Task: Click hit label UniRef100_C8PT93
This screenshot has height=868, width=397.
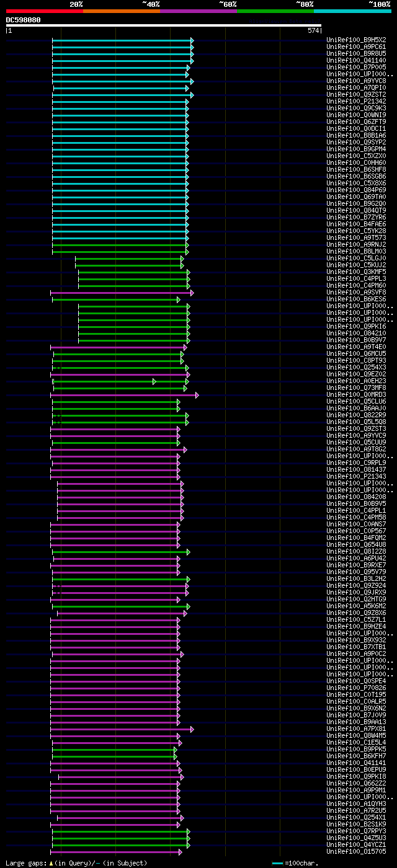Action: click(x=356, y=361)
